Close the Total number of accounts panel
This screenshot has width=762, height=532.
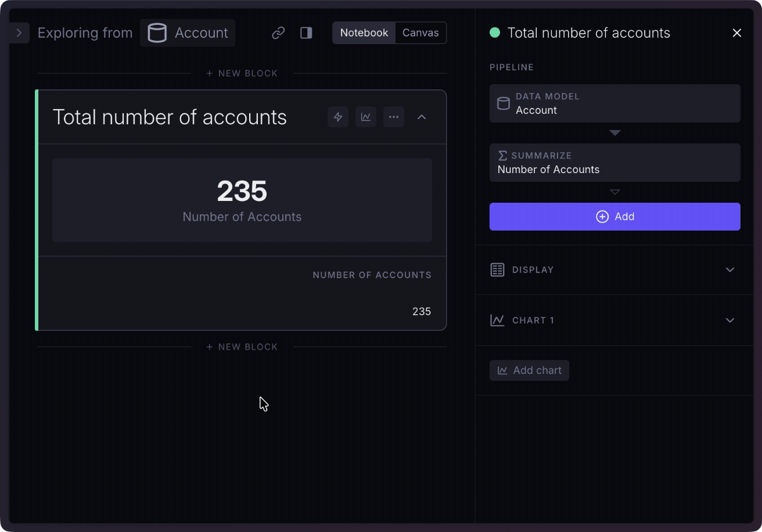point(737,33)
